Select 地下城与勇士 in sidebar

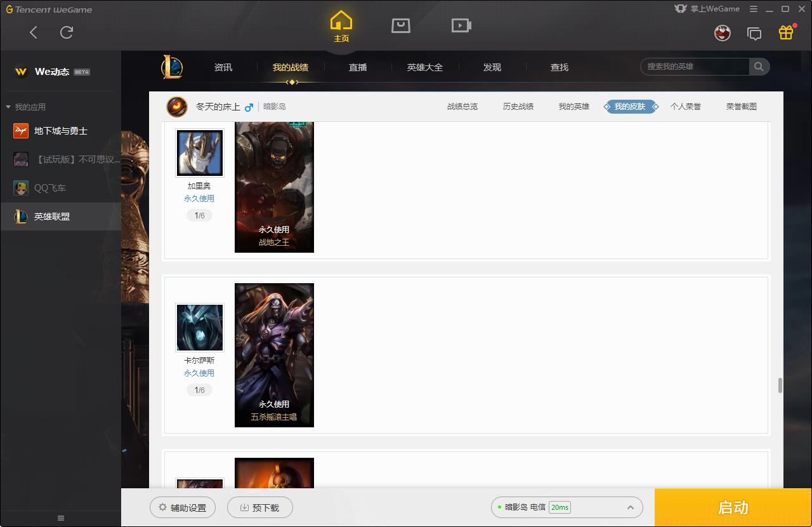60,131
